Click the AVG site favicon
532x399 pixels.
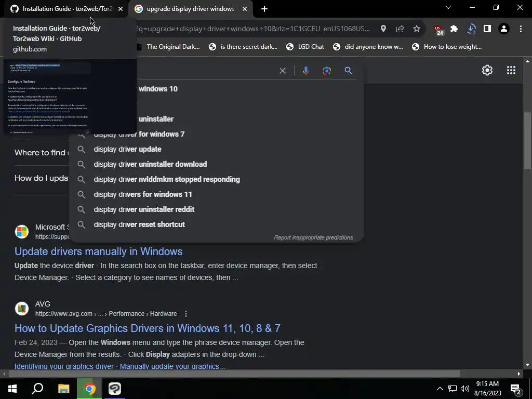[22, 309]
